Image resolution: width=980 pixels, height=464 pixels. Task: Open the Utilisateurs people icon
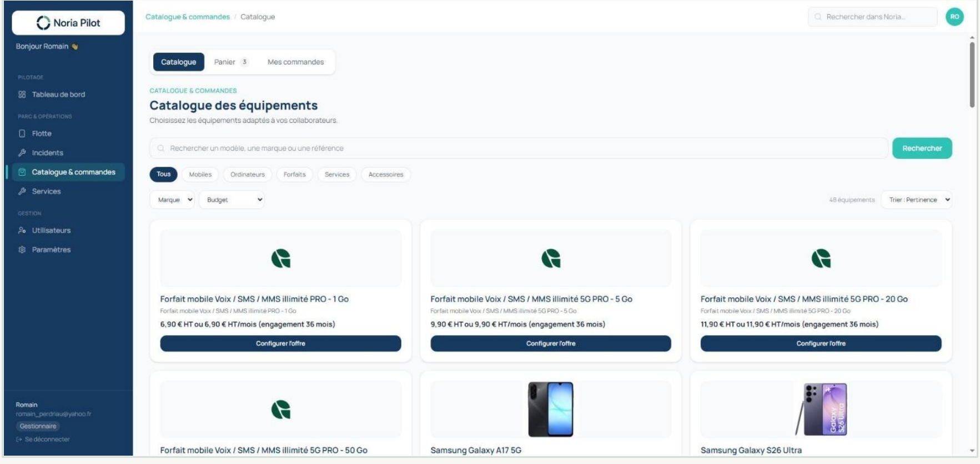click(x=22, y=231)
